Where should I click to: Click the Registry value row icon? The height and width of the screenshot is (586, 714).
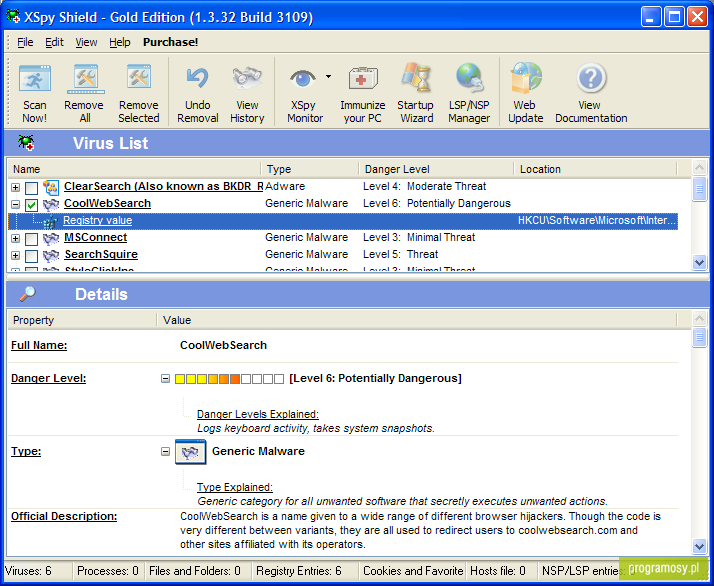pos(50,221)
